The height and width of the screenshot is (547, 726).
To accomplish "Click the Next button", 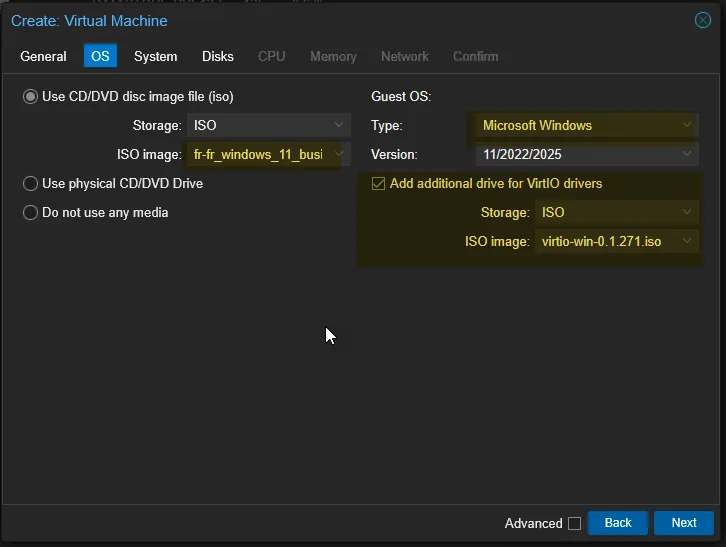I will (684, 523).
